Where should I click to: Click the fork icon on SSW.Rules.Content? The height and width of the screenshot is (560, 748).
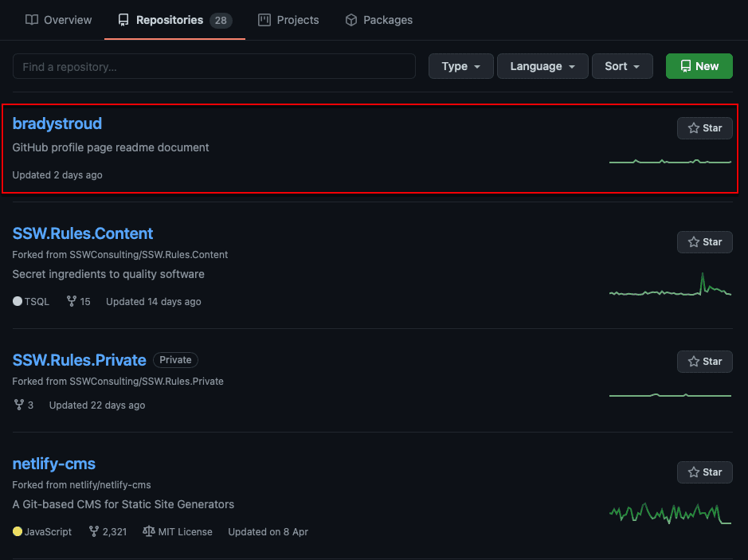[x=72, y=302]
